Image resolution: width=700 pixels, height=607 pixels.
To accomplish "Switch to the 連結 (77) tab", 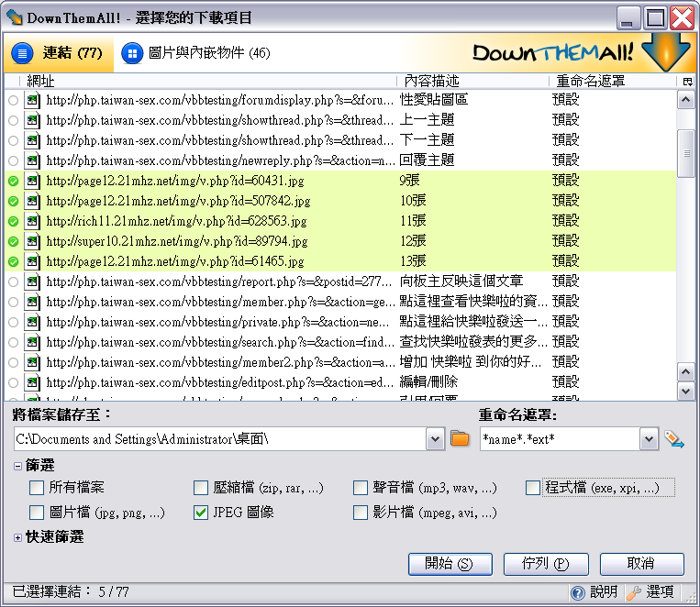I will coord(58,53).
